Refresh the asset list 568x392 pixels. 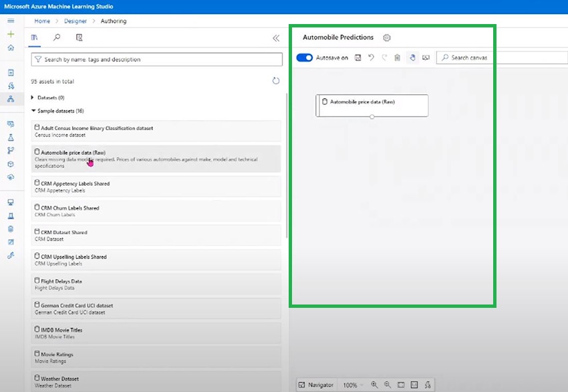tap(276, 81)
